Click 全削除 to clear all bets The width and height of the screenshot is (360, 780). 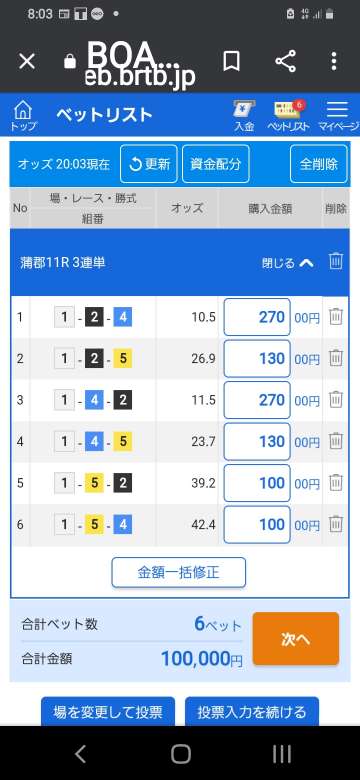[319, 164]
